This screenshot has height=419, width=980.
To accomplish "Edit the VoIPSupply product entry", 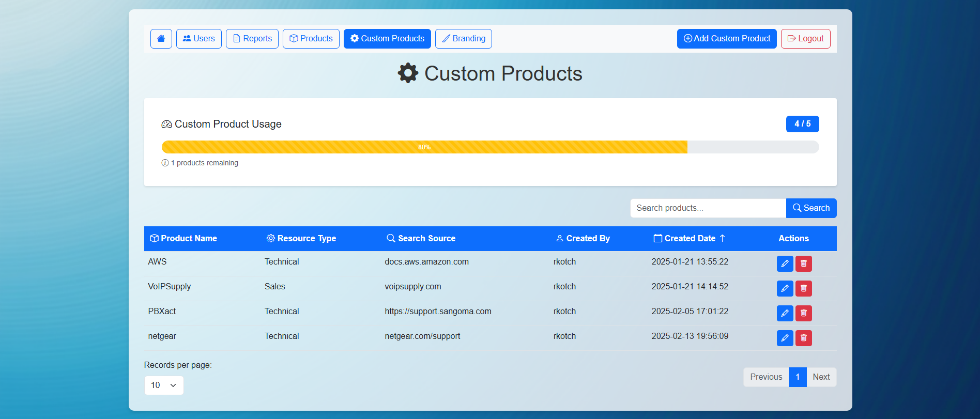I will pos(785,288).
